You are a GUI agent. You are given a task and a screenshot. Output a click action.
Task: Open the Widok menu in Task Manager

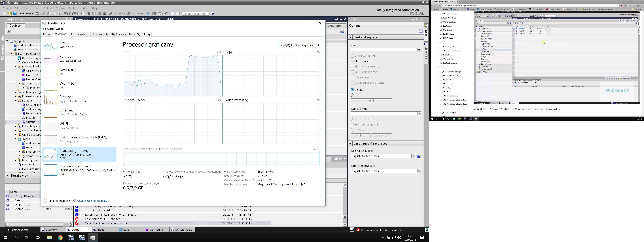point(59,29)
